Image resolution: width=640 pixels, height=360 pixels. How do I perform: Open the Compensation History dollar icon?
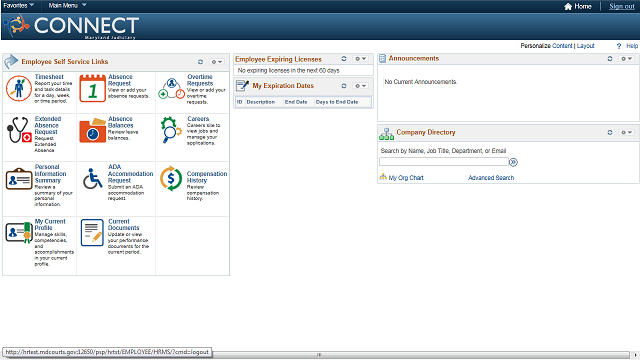point(171,178)
